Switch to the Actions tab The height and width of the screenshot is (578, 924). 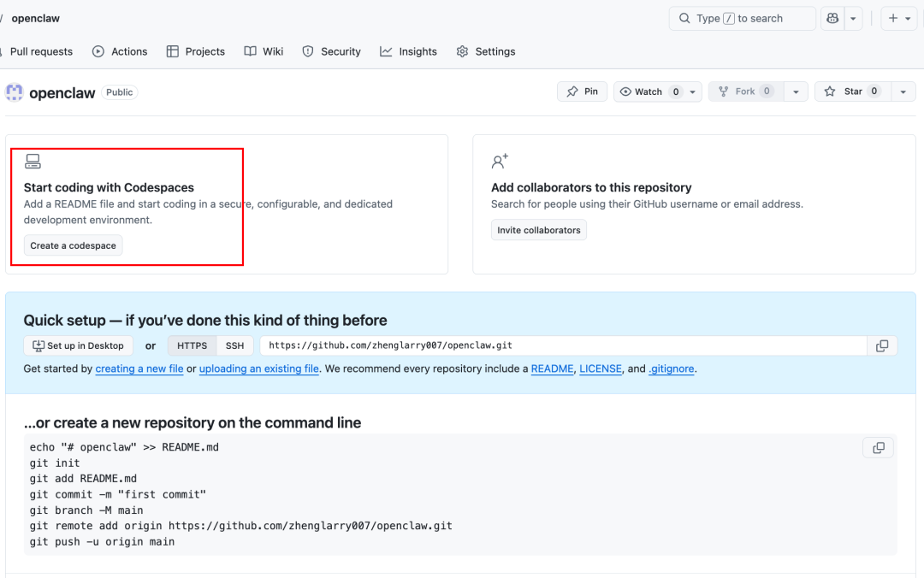pos(120,51)
